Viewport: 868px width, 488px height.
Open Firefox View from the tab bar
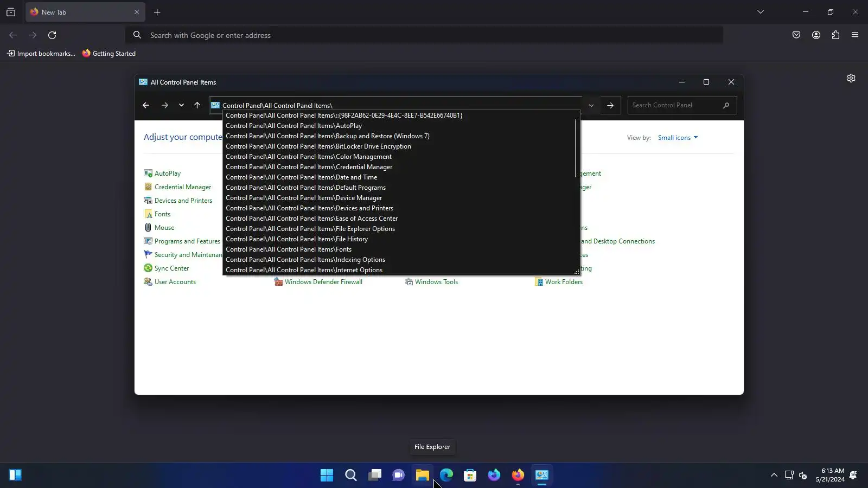pos(11,12)
